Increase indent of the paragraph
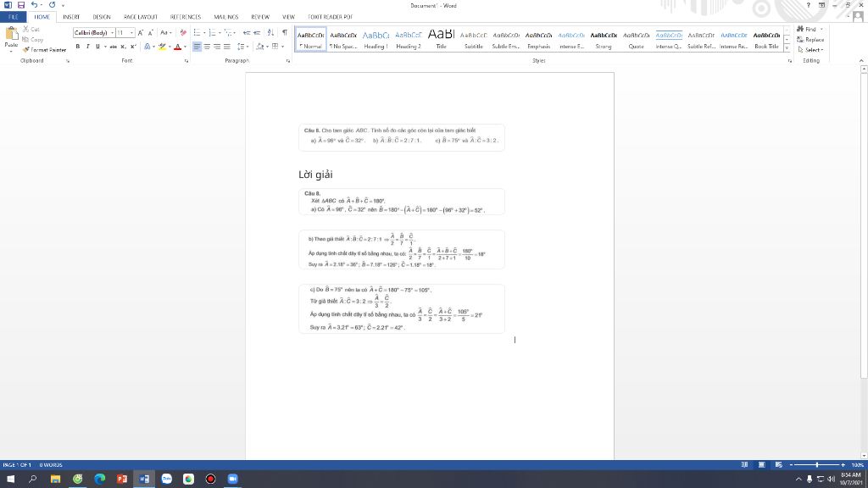Viewport: 868px width, 488px height. tap(257, 33)
